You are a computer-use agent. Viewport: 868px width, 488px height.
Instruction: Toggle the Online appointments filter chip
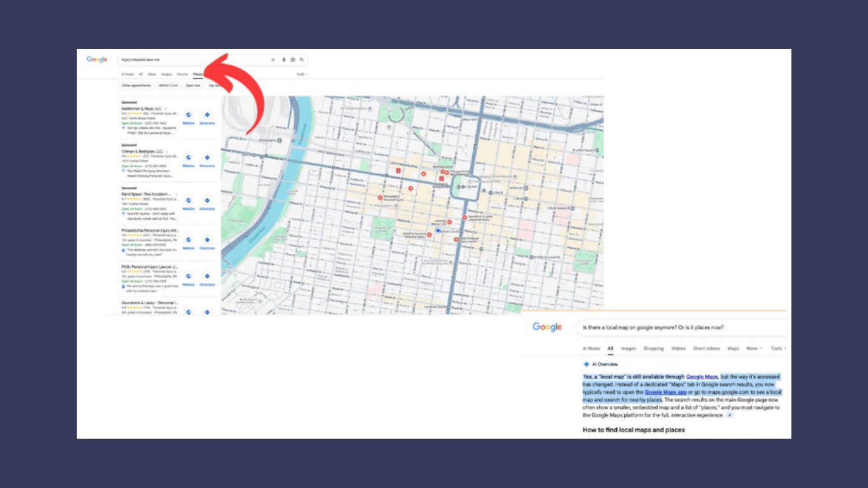(x=136, y=85)
